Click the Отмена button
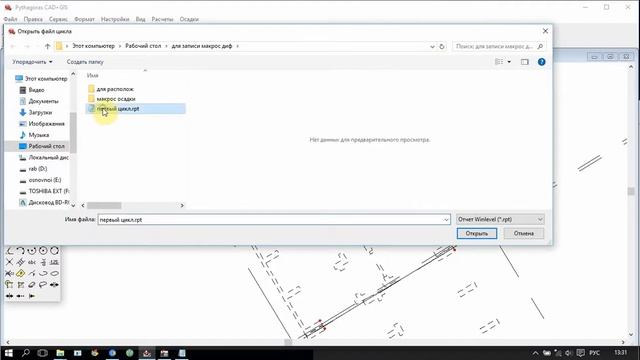Image resolution: width=640 pixels, height=360 pixels. pyautogui.click(x=524, y=233)
